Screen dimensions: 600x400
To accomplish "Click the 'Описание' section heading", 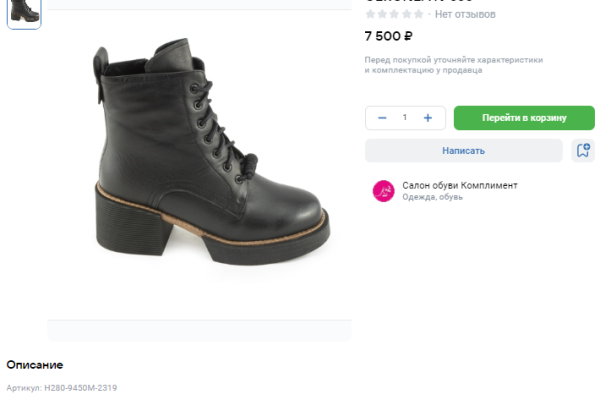I will 35,365.
